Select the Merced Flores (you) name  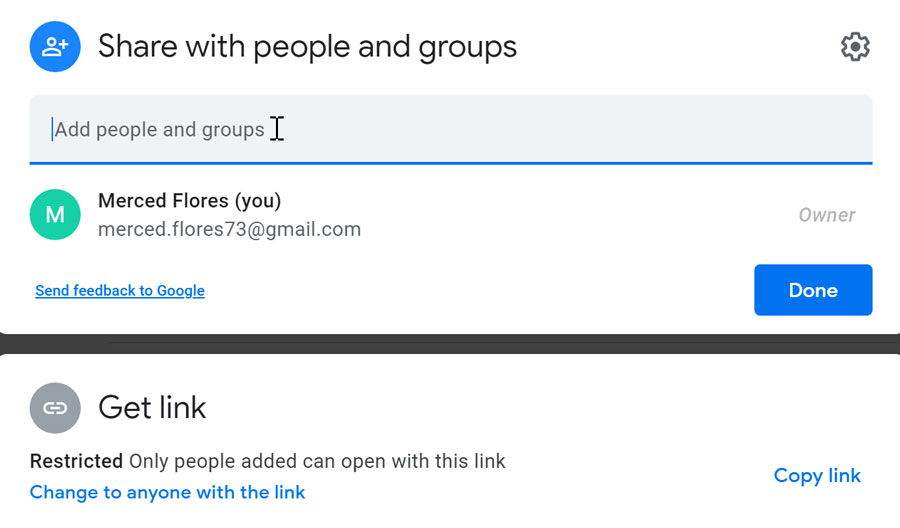[189, 201]
